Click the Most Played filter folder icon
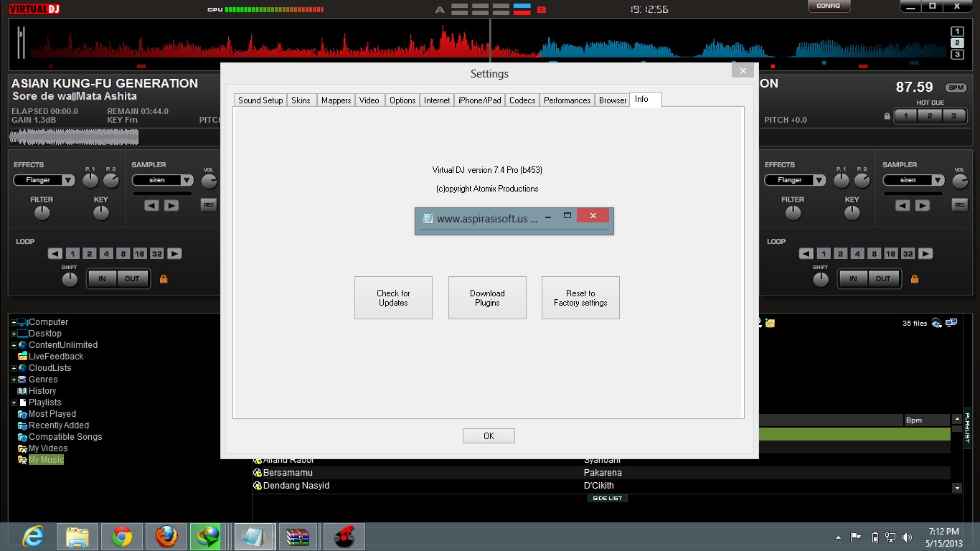 click(x=22, y=414)
